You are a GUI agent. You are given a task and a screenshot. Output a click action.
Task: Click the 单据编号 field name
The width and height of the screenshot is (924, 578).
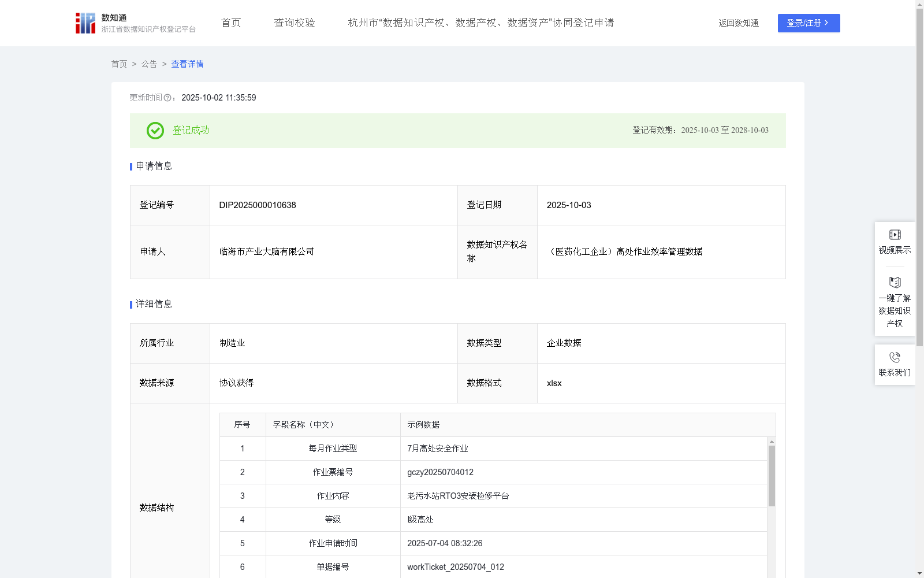[x=333, y=567]
